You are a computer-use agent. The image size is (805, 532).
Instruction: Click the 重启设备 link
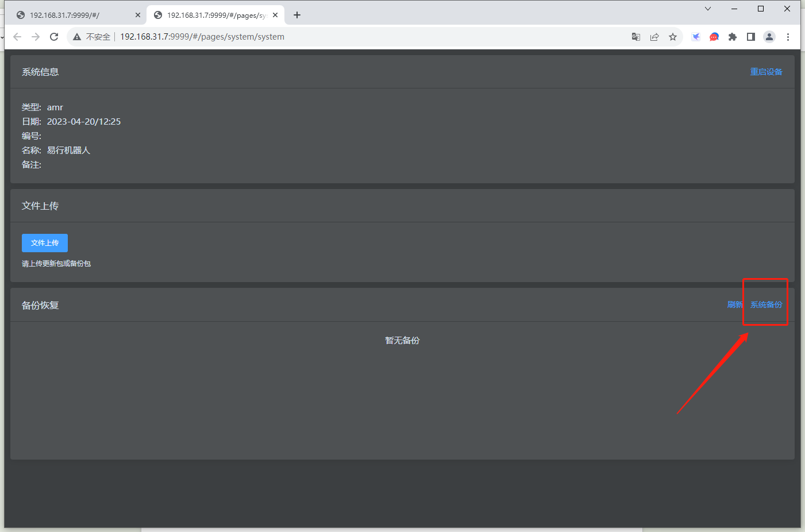[x=767, y=72]
